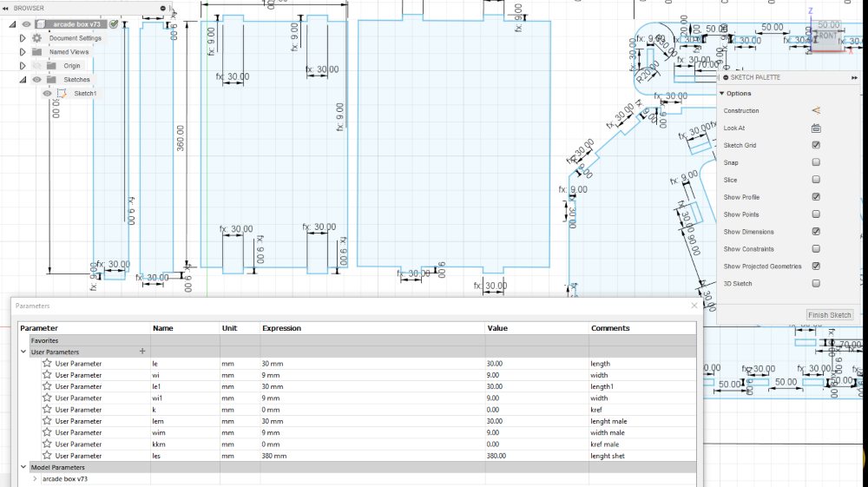The height and width of the screenshot is (487, 868).
Task: Click the star next to 'les' parameter
Action: click(47, 456)
